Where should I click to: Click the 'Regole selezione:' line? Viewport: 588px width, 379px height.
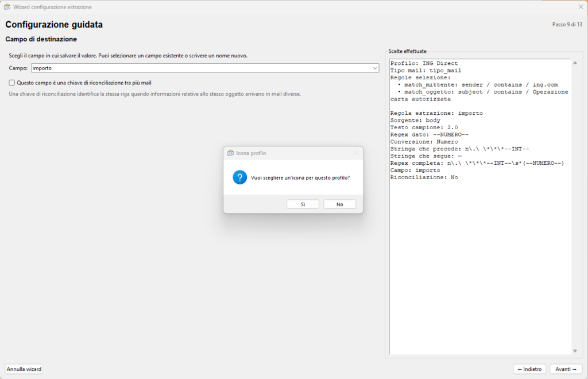pos(420,78)
